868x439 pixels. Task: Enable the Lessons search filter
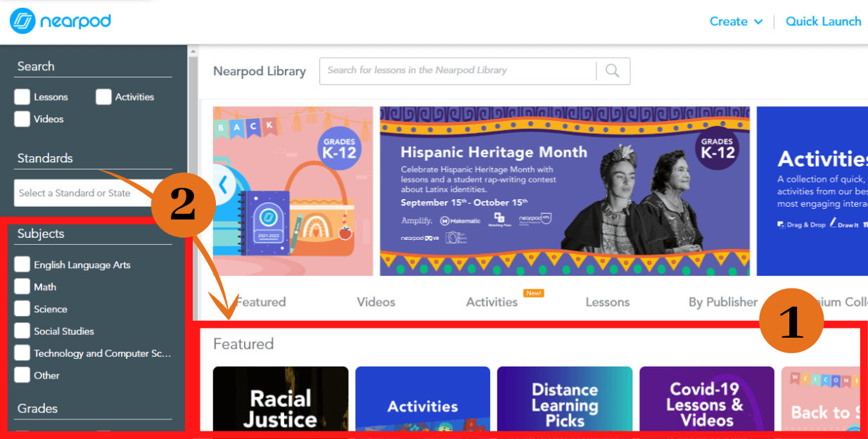point(22,97)
